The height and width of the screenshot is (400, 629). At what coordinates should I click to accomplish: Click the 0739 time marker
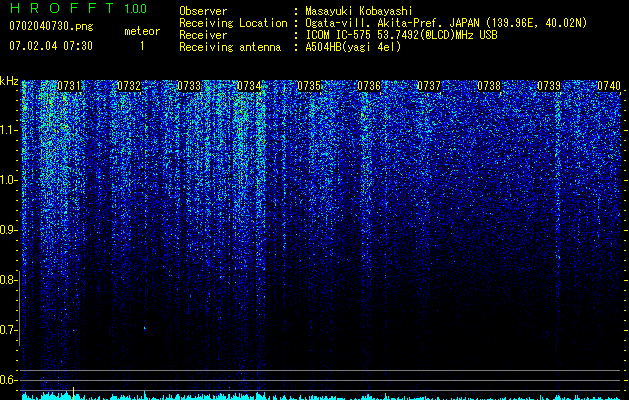pos(549,86)
